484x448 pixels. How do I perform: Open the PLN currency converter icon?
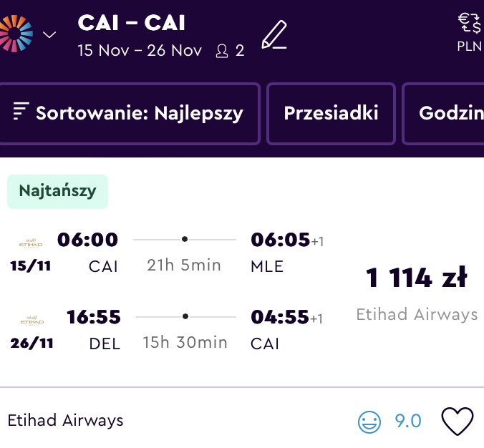[469, 32]
